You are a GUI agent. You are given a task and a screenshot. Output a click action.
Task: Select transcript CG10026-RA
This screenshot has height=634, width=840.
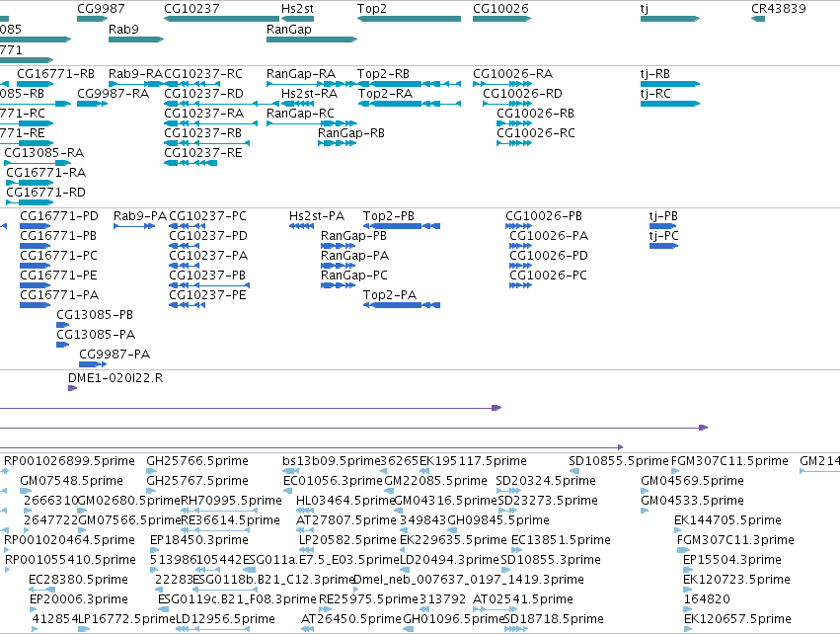tap(512, 74)
